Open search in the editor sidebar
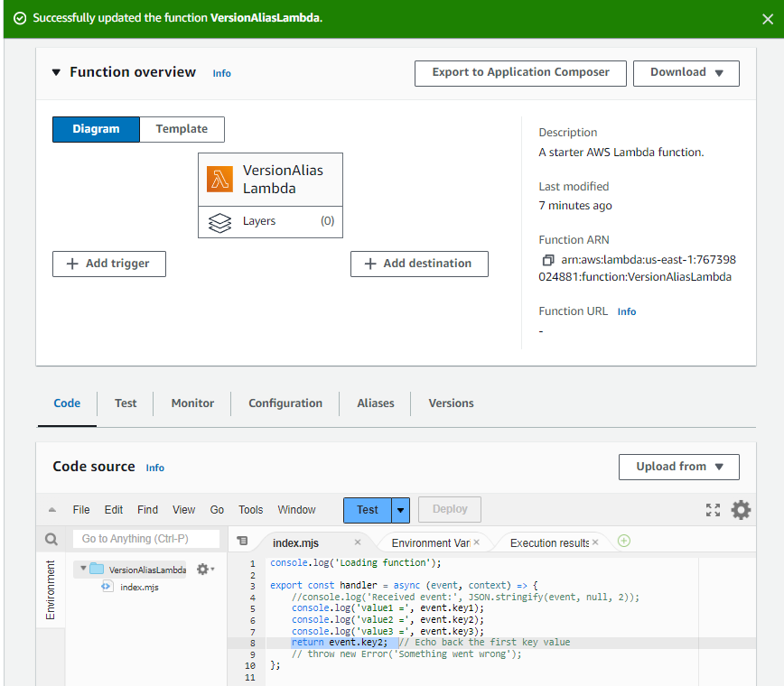Viewport: 784px width, 686px height. 52,539
